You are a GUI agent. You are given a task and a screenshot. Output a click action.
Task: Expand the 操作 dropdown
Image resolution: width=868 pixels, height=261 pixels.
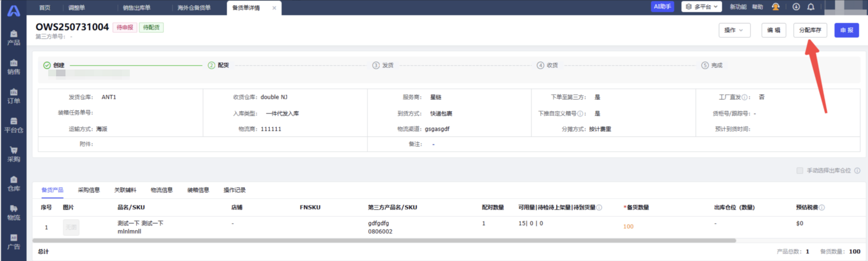734,30
